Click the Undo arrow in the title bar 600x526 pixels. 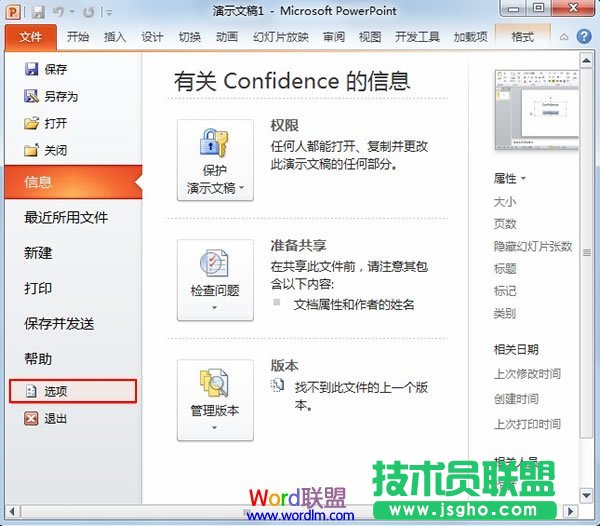(x=59, y=12)
